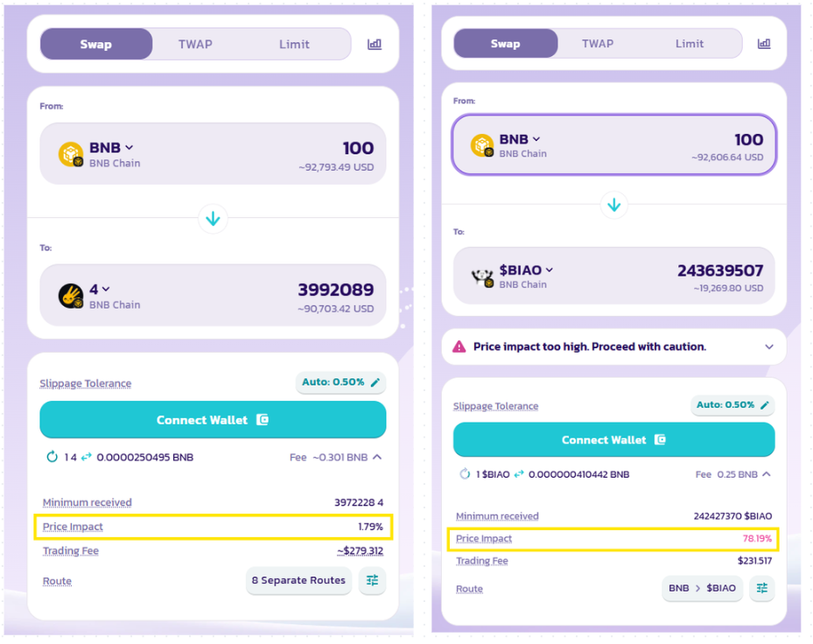This screenshot has width=813, height=644.
Task: Click the 8 Separate Routes button
Action: tap(298, 580)
